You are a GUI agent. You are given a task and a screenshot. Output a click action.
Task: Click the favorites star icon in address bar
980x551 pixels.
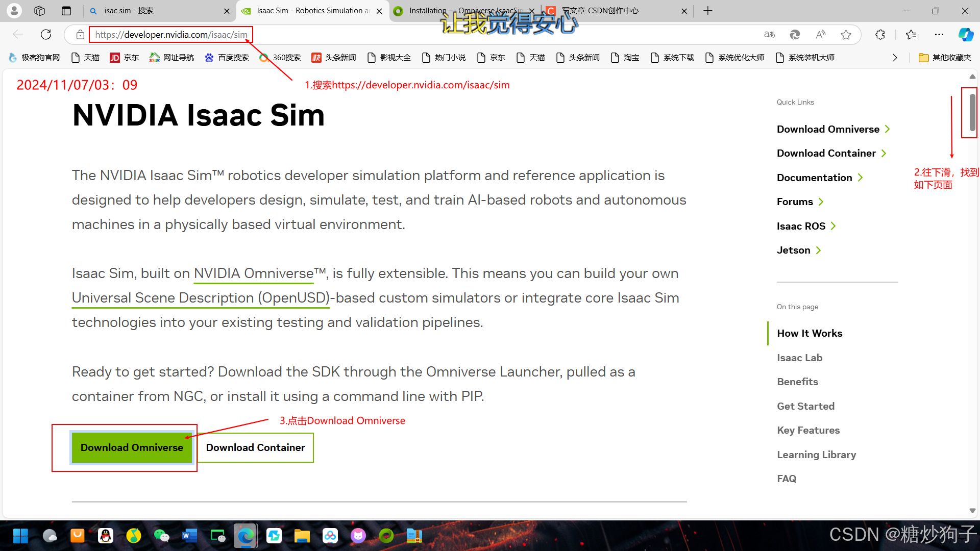pos(846,35)
